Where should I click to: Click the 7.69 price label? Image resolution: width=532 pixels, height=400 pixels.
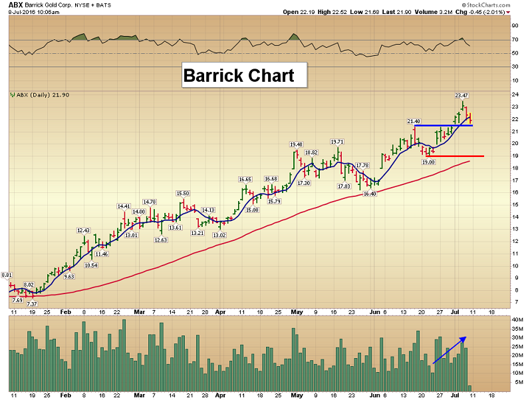coord(17,300)
